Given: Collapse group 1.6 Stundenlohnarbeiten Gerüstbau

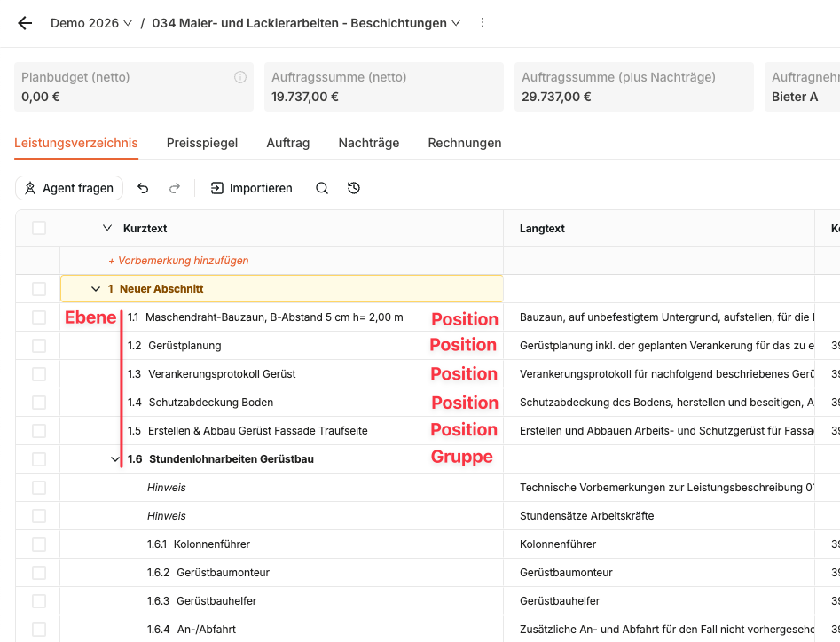Looking at the screenshot, I should point(114,459).
